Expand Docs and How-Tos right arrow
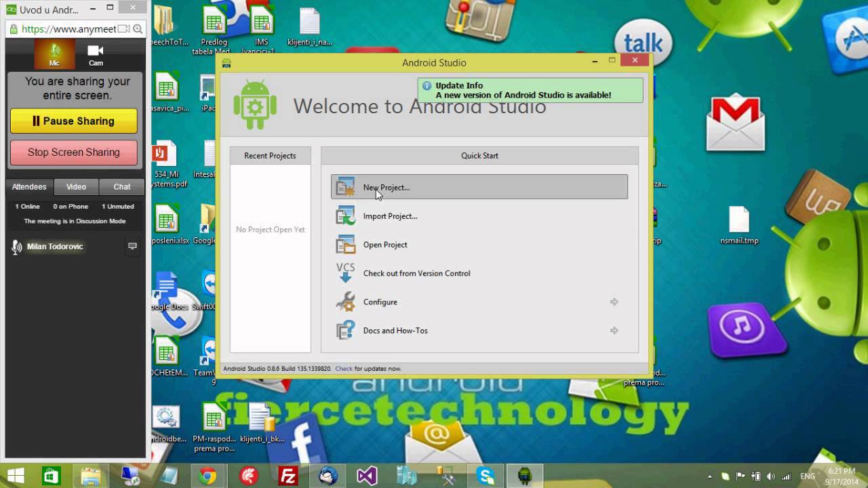The image size is (868, 488). 614,330
